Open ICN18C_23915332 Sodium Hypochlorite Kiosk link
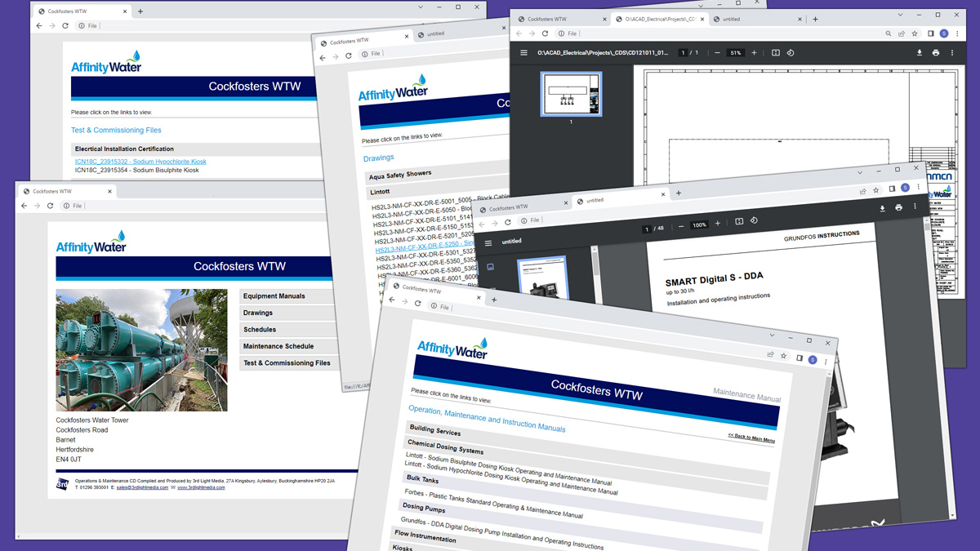 140,162
